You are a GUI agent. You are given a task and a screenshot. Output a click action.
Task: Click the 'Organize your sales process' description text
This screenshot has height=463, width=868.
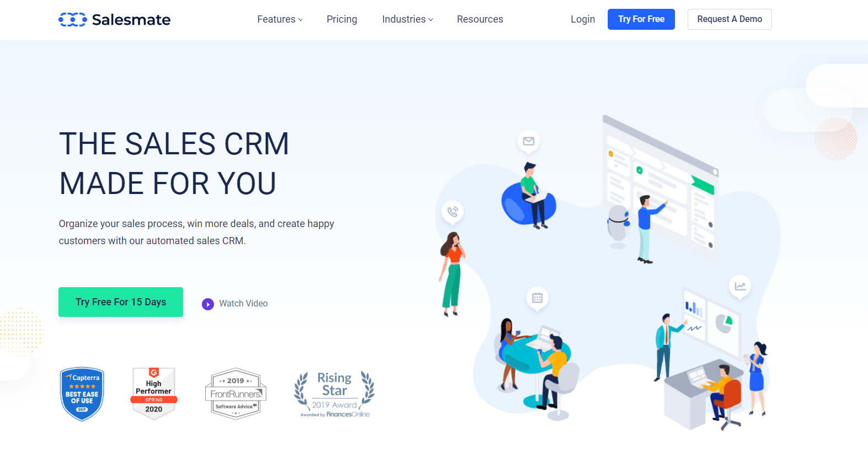click(196, 232)
